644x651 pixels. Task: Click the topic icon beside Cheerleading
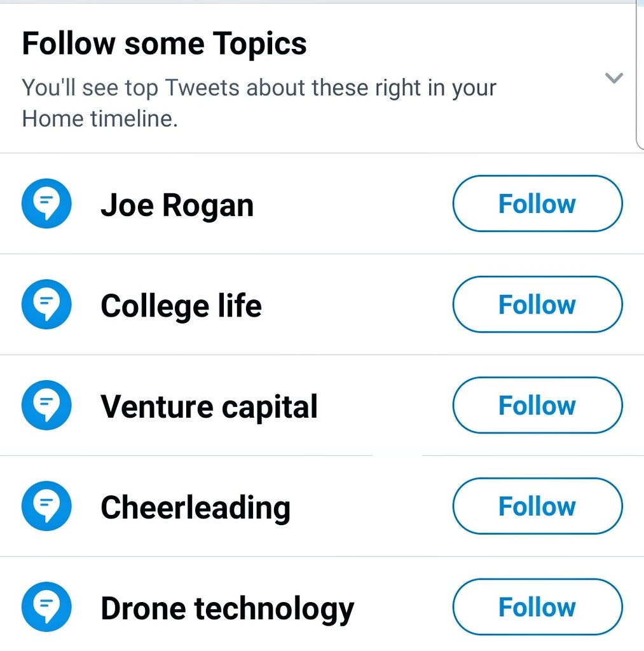(46, 507)
